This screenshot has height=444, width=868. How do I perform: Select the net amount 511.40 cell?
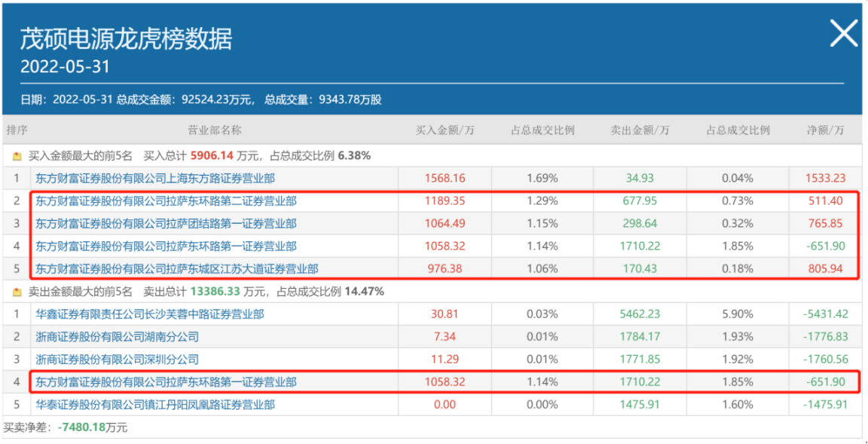coord(825,201)
